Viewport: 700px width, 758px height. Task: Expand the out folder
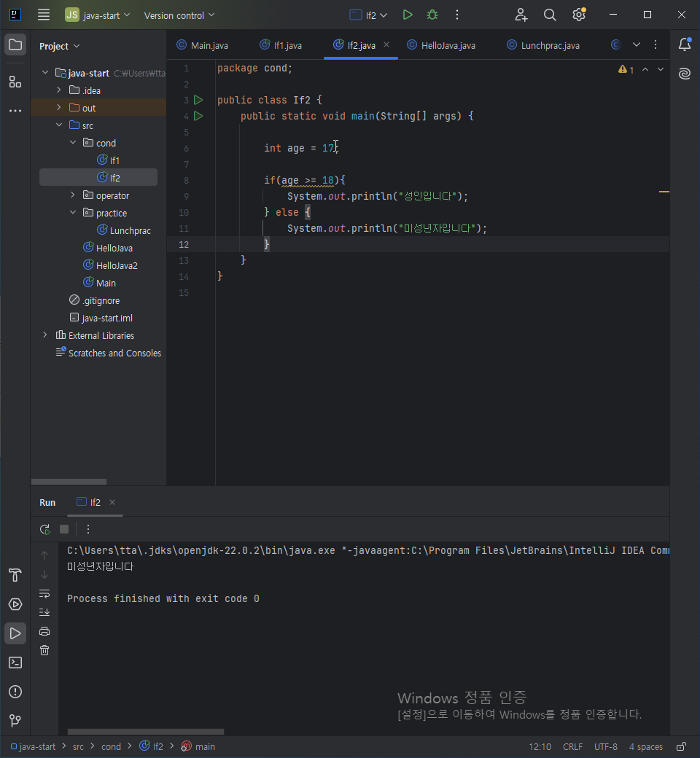tap(59, 107)
